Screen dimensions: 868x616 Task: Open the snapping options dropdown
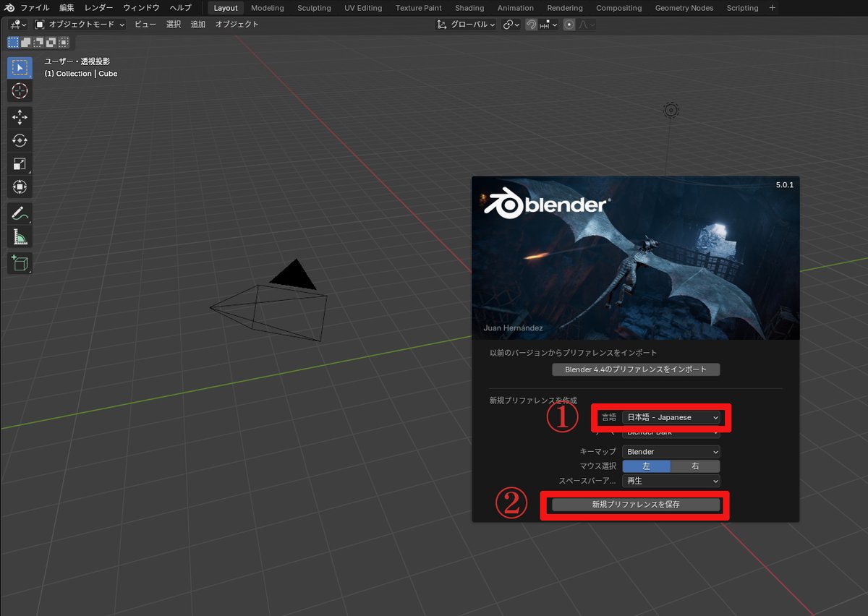point(549,25)
